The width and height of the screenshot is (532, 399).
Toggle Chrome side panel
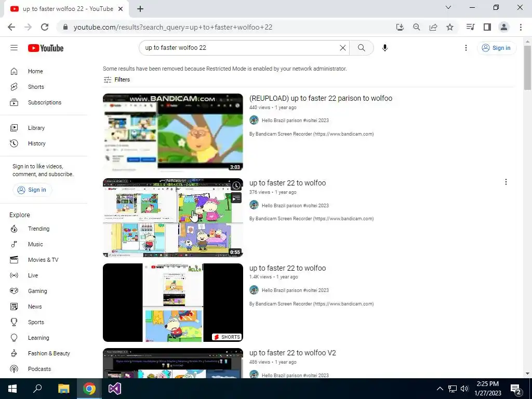(x=487, y=27)
